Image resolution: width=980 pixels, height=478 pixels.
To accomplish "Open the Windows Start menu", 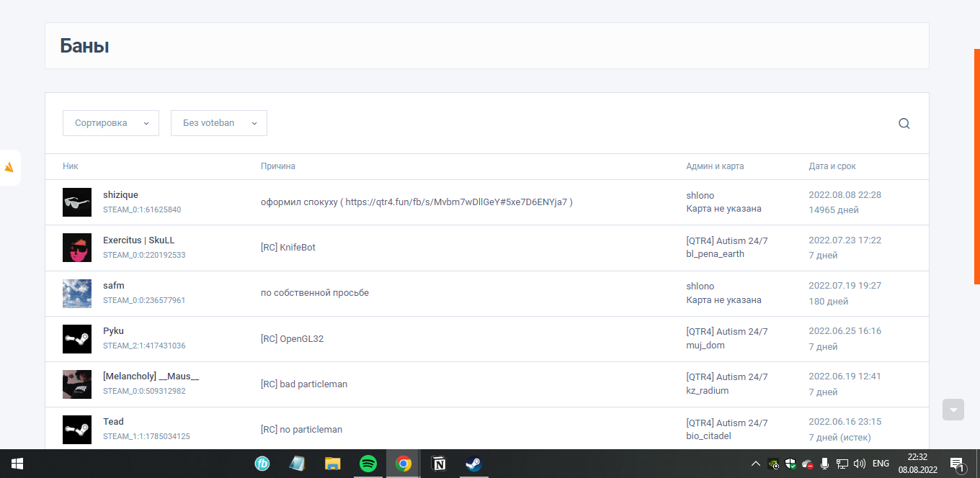I will click(17, 464).
